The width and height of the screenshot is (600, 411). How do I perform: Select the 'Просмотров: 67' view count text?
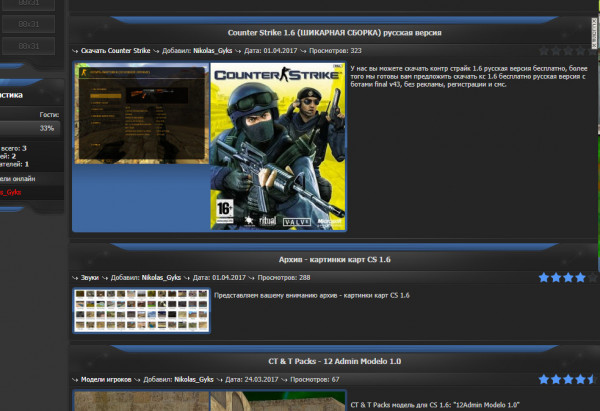point(315,380)
